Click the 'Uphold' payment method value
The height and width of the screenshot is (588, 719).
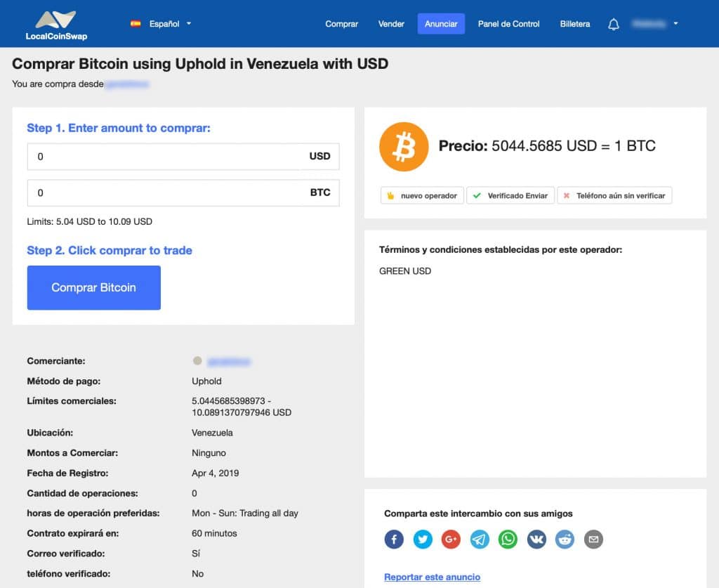pos(206,381)
